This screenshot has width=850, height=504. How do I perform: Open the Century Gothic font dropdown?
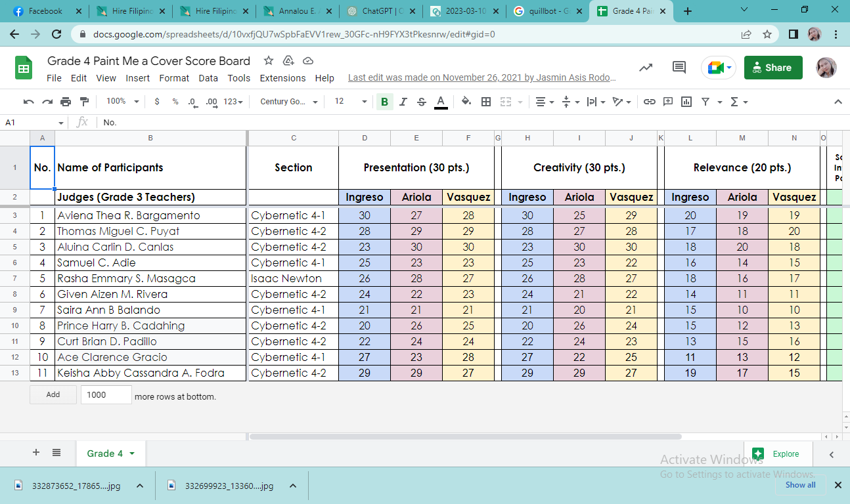(x=288, y=102)
